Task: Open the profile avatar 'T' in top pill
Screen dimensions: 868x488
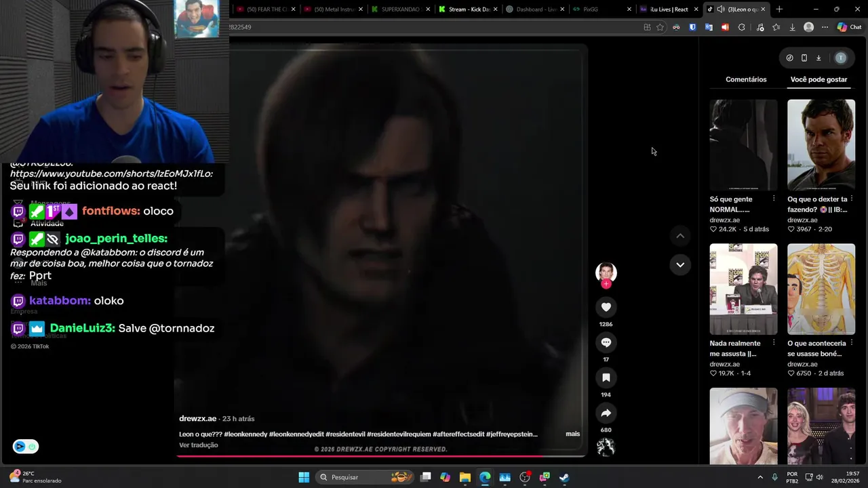Action: point(841,58)
